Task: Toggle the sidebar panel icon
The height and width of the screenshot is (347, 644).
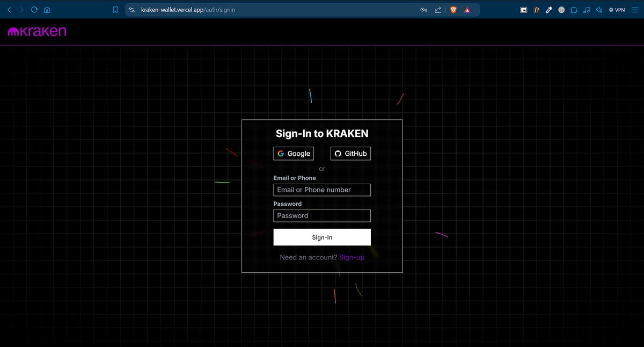Action: [x=524, y=10]
